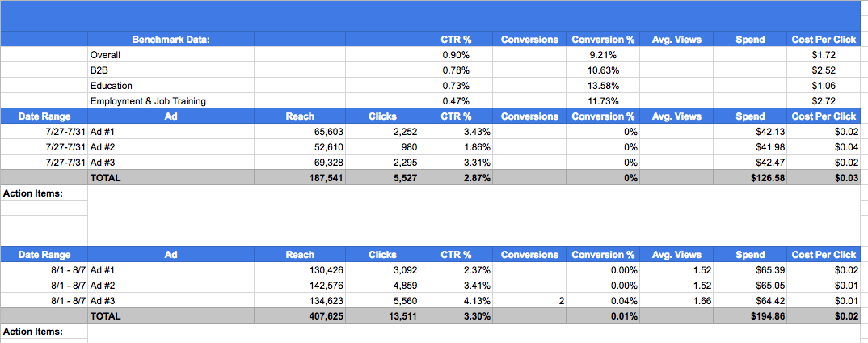Click Ad #3 Avg. Views 1.66

tap(676, 301)
